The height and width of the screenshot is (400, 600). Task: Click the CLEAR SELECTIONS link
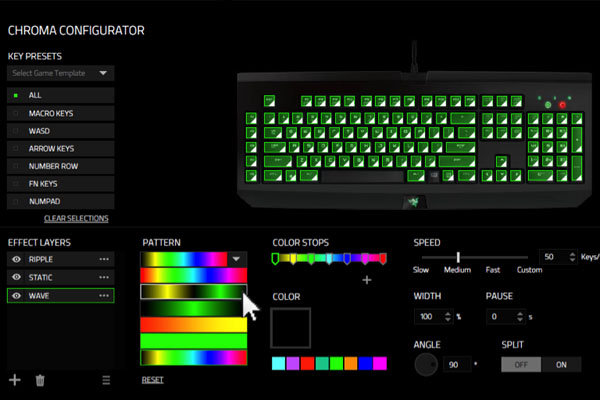76,218
